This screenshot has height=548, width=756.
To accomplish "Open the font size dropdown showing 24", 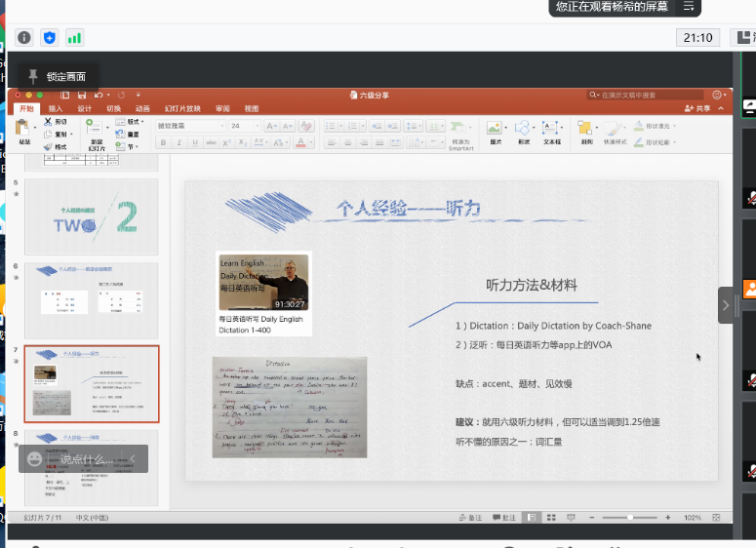I will click(244, 126).
